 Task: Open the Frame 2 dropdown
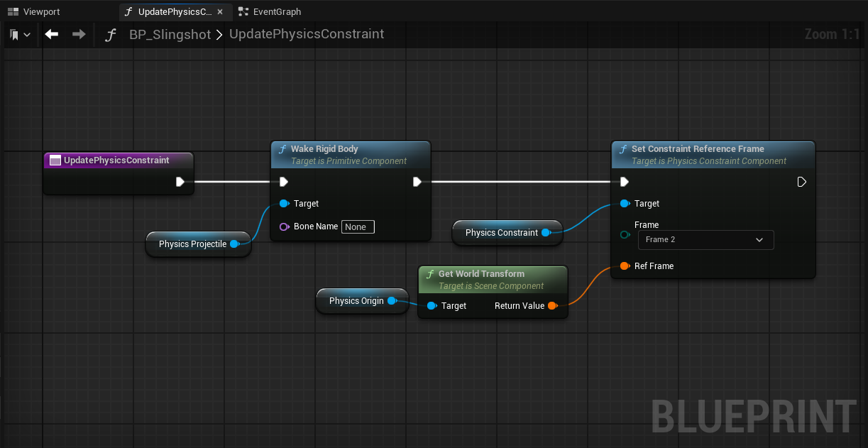705,240
